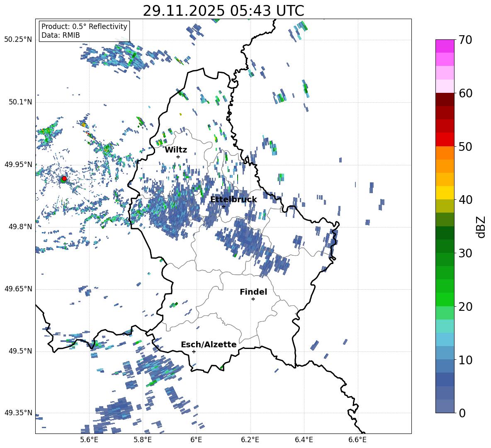Click the 29.11.2025 05:43 UTC title
The width and height of the screenshot is (491, 448).
point(224,11)
